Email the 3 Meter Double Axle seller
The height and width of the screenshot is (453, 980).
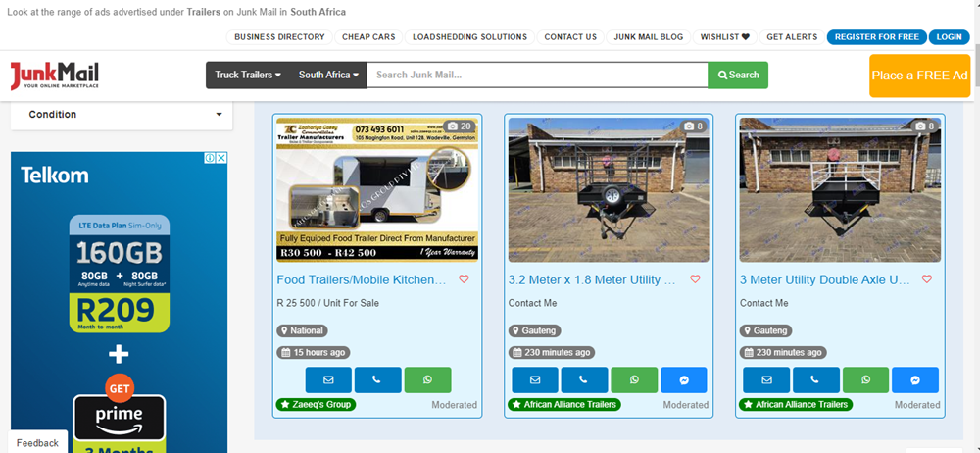(766, 379)
